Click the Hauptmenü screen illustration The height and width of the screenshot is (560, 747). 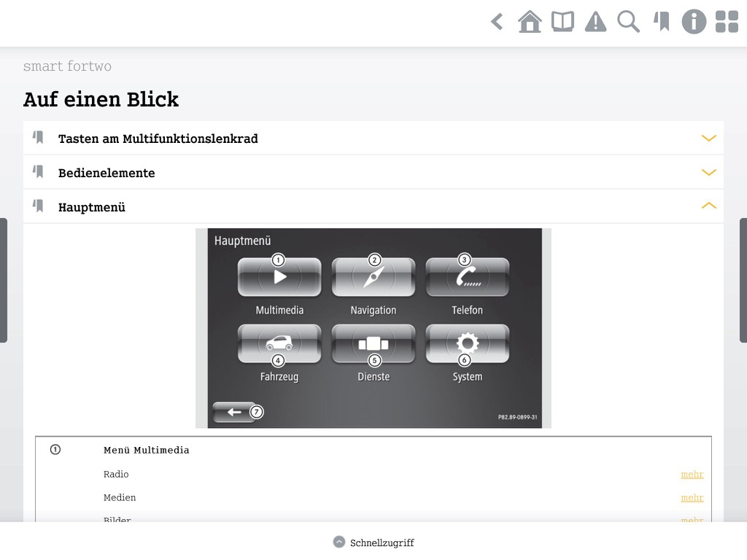(x=373, y=328)
